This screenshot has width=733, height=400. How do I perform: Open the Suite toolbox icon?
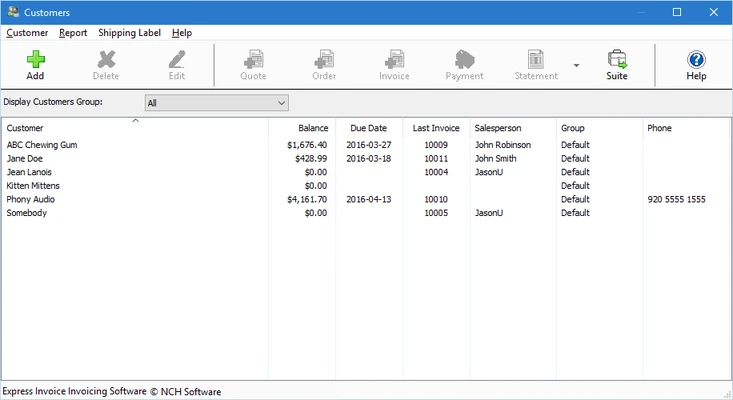[617, 59]
